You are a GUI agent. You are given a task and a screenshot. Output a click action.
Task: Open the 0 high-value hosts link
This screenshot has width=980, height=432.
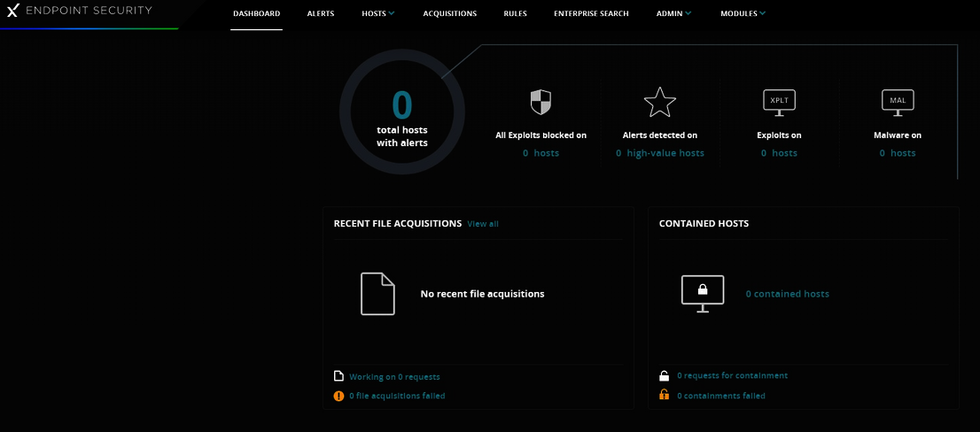pyautogui.click(x=660, y=153)
